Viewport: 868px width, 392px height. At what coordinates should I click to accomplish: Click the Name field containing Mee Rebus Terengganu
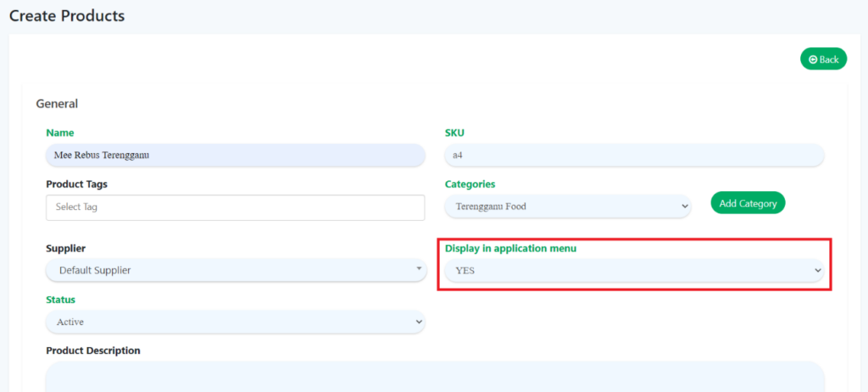pos(235,155)
